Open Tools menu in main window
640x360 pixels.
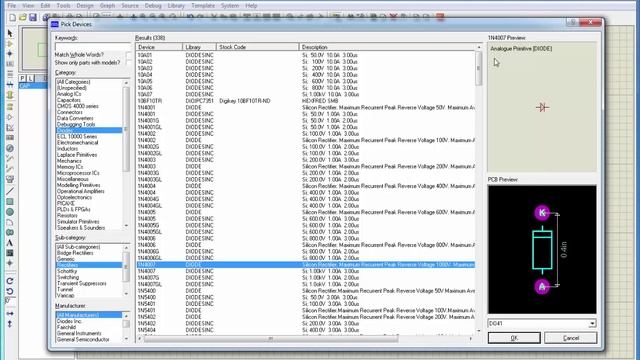[x=63, y=6]
